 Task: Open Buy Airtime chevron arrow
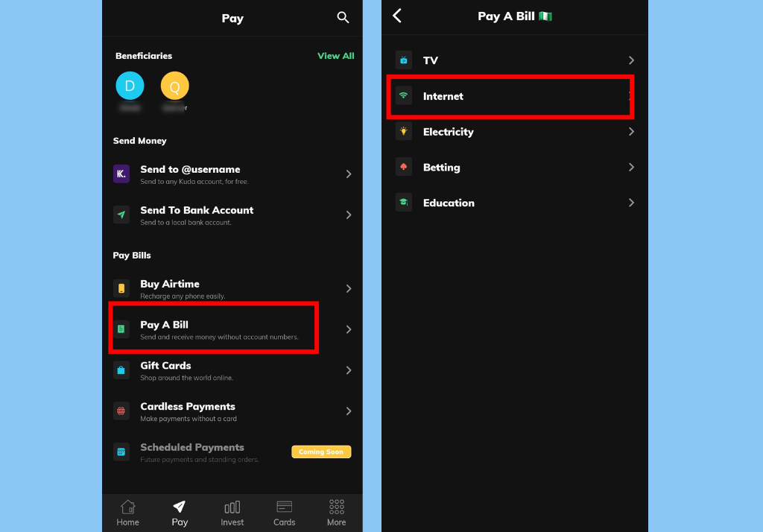pyautogui.click(x=349, y=288)
